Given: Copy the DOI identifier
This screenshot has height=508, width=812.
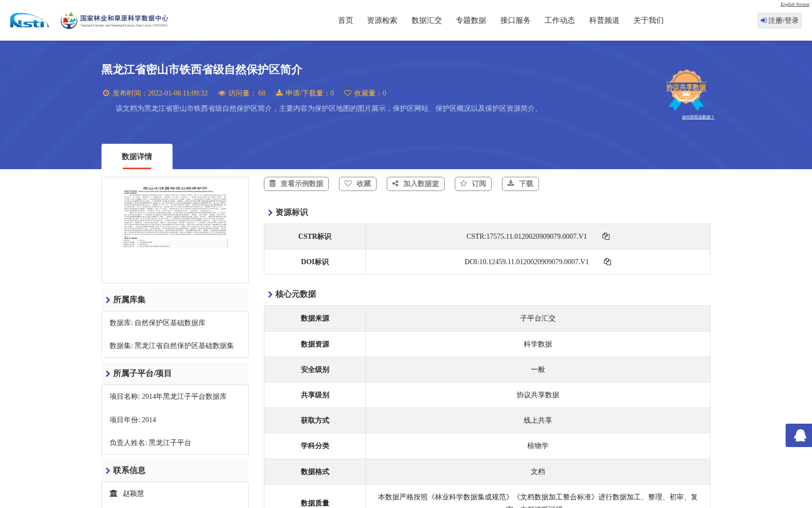Looking at the screenshot, I should point(607,262).
